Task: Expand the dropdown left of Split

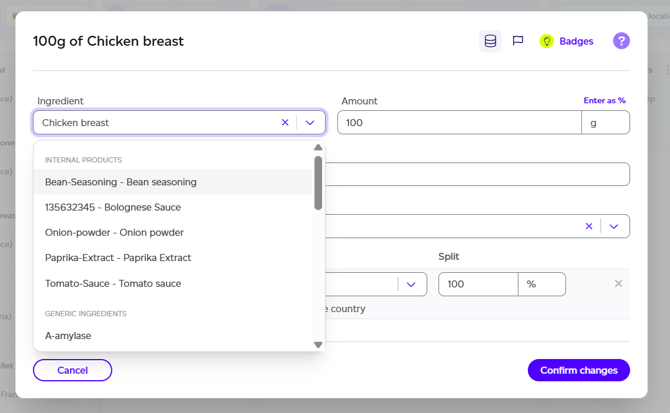Action: (x=411, y=284)
